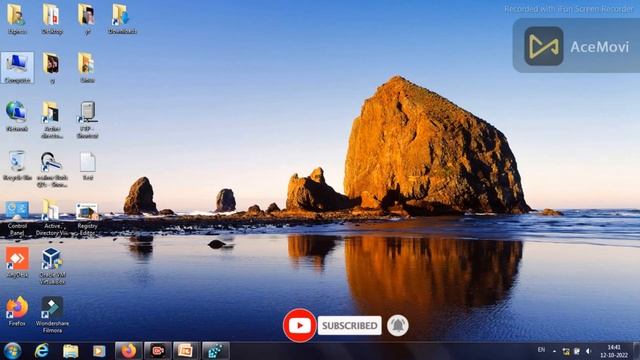Image resolution: width=640 pixels, height=360 pixels.
Task: Launch the Registry Editor shortcut
Action: click(87, 219)
